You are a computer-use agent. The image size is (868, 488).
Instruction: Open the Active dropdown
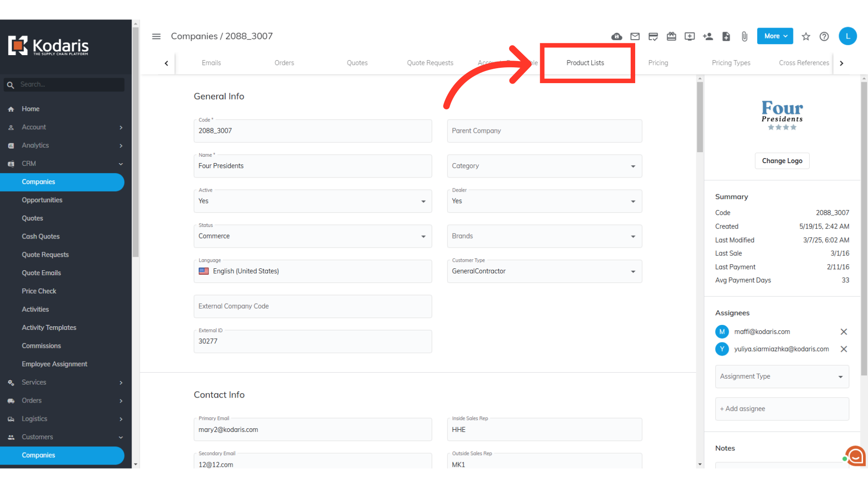312,202
